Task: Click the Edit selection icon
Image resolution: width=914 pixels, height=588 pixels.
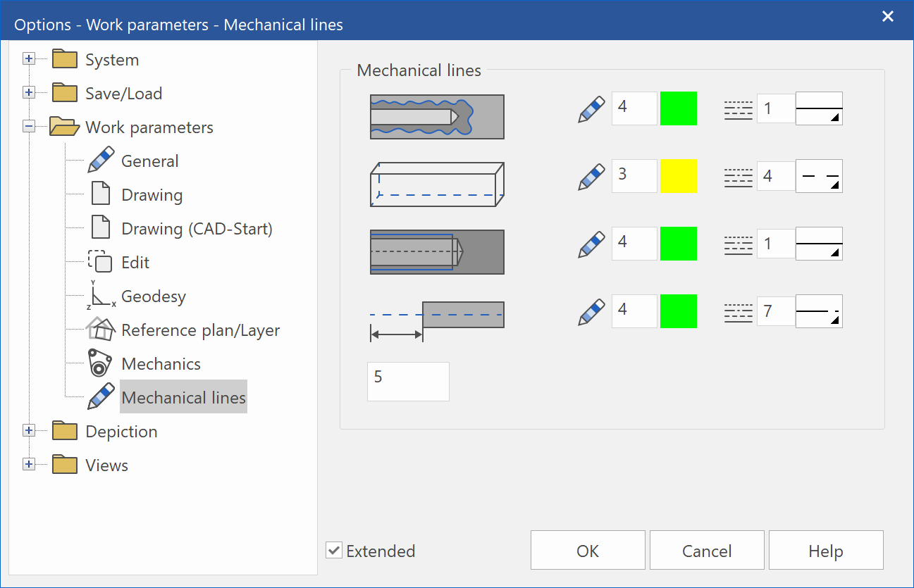Action: [x=101, y=262]
